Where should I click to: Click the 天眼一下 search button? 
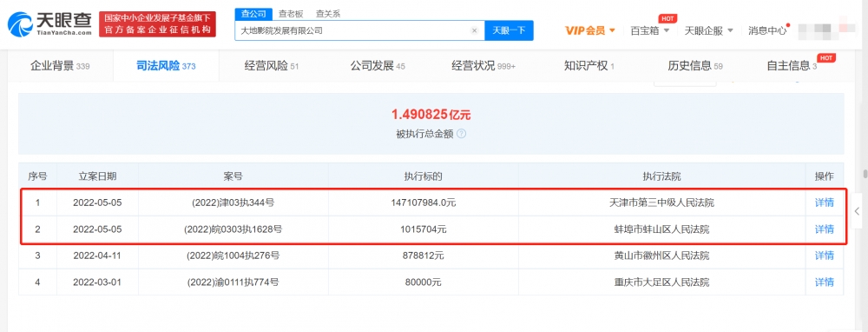tap(509, 30)
